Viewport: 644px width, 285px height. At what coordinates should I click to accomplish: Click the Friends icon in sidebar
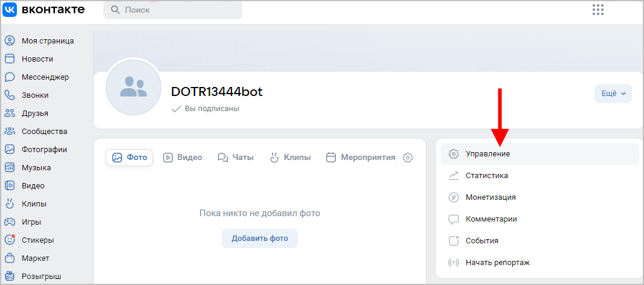pos(10,114)
